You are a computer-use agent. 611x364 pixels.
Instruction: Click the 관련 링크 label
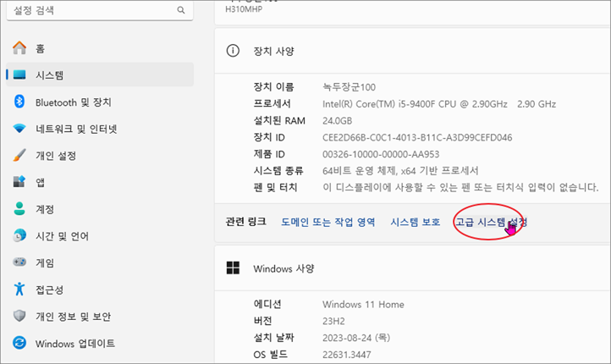pyautogui.click(x=246, y=222)
